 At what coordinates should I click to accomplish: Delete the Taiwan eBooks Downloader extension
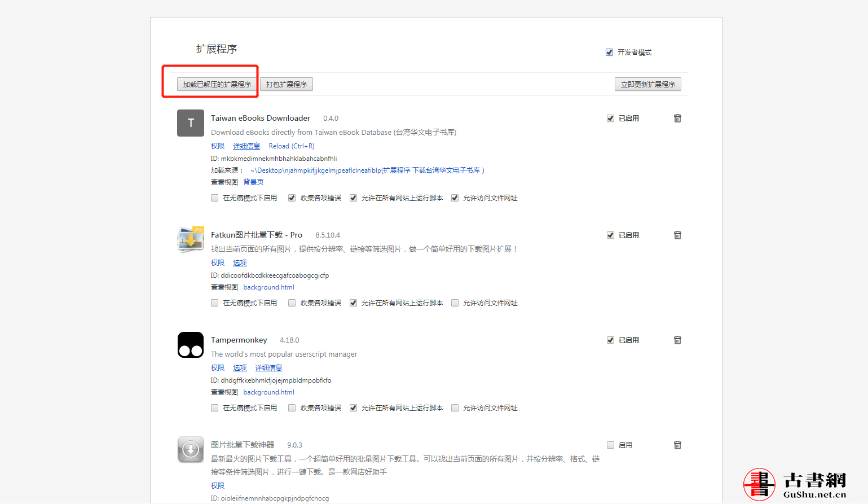click(677, 118)
